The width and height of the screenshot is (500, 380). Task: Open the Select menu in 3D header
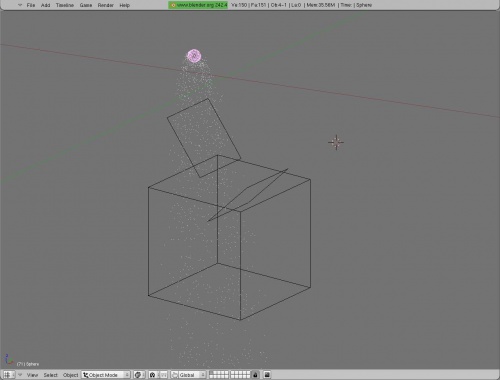[51, 375]
